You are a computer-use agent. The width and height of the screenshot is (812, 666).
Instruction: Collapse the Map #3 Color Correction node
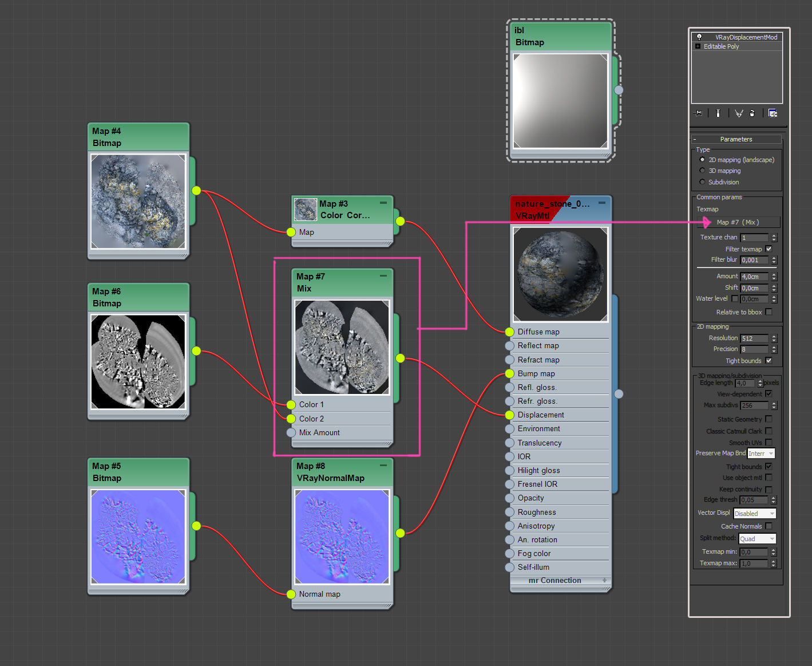coord(383,203)
